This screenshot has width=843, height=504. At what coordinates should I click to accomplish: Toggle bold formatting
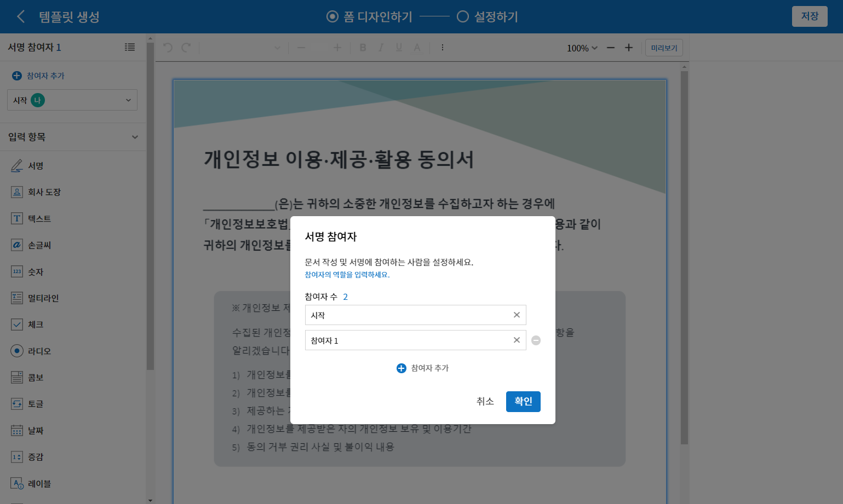[363, 48]
